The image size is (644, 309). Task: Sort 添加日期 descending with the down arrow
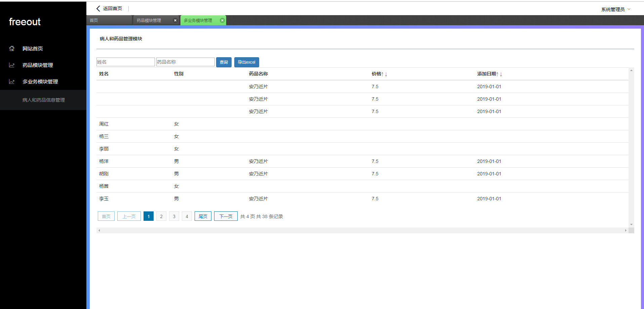tap(501, 74)
